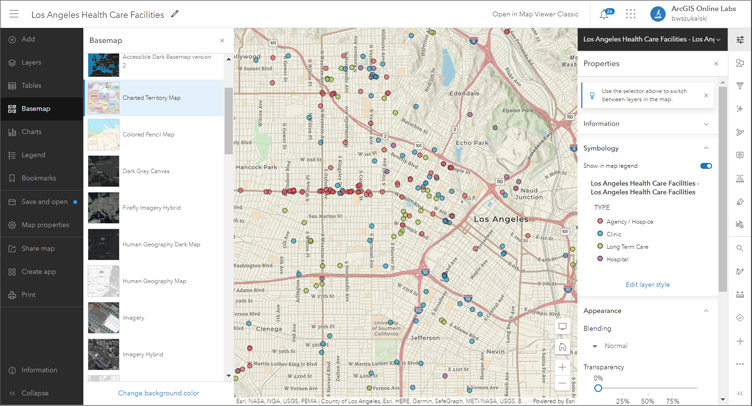The image size is (752, 406).
Task: Open the Legend panel
Action: point(41,155)
